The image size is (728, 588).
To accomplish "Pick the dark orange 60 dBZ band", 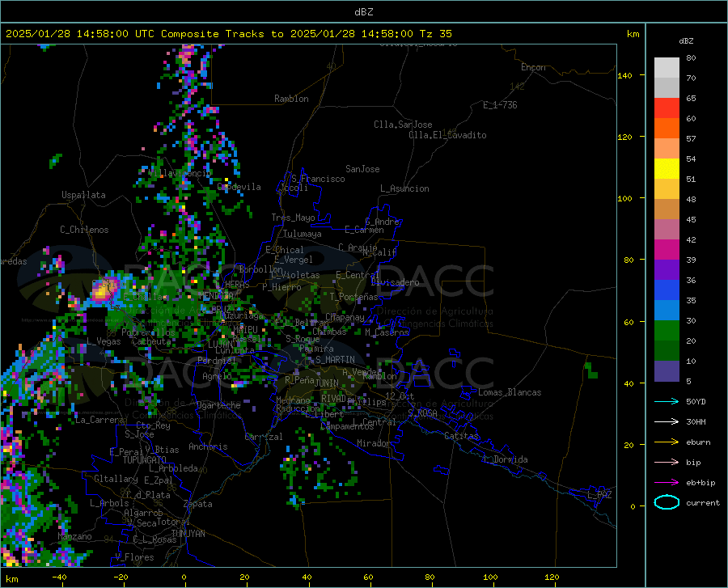I will click(x=667, y=129).
